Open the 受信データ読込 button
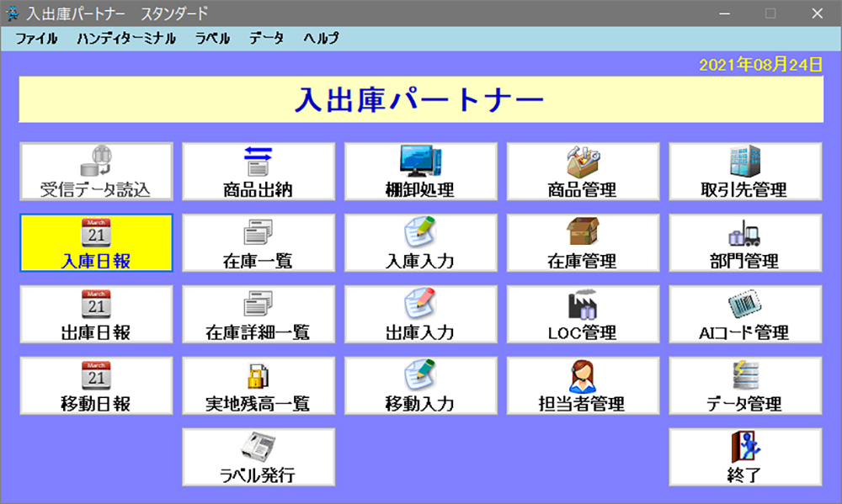Image resolution: width=842 pixels, height=504 pixels. [x=97, y=172]
